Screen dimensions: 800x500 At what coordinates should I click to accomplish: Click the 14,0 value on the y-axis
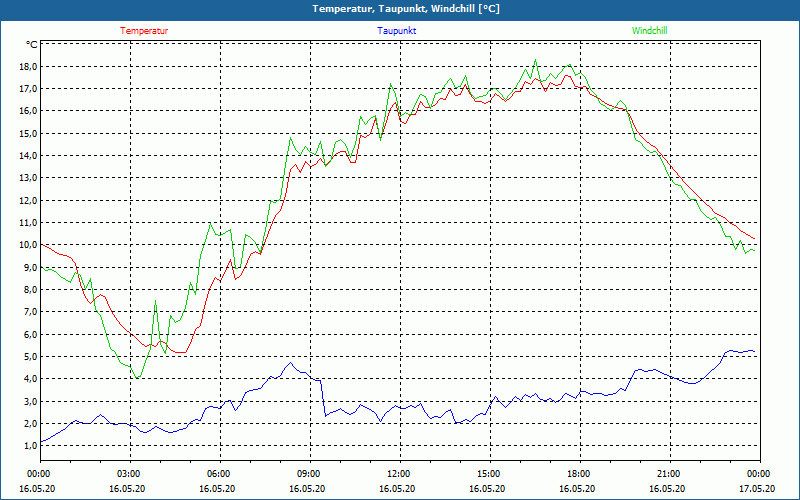27,156
